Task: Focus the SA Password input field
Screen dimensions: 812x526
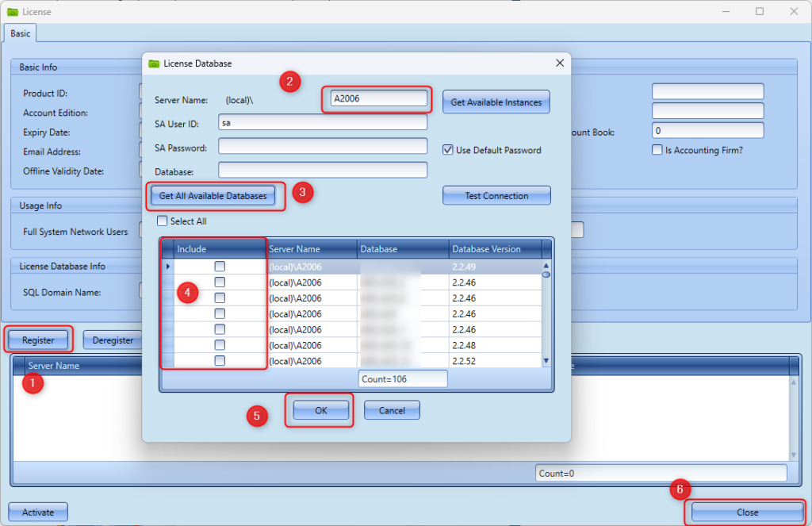Action: click(322, 147)
